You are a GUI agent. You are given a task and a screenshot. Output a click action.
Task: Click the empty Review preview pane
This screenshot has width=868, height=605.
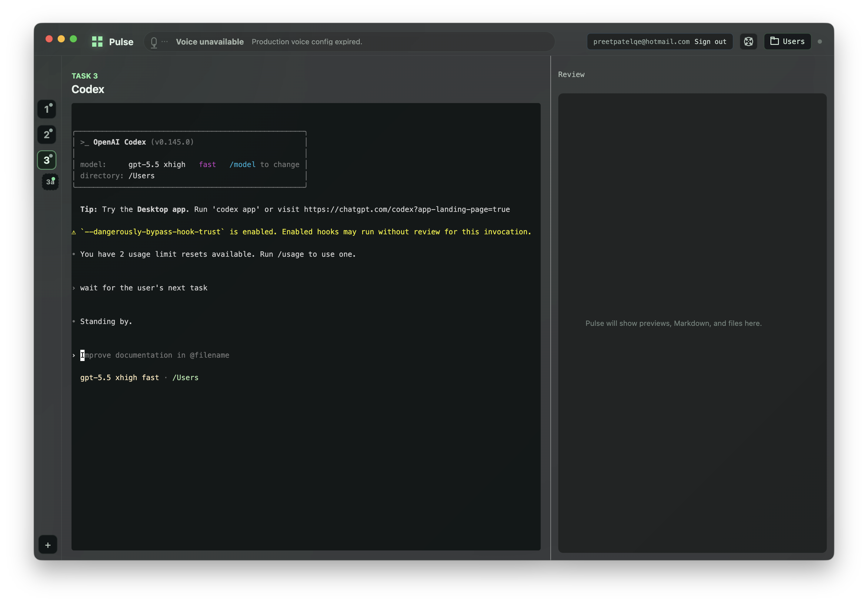point(692,323)
